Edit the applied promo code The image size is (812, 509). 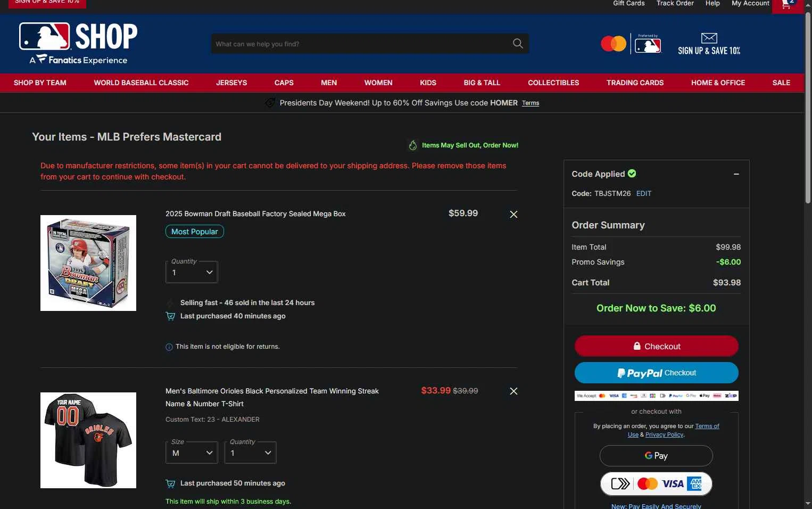(x=644, y=193)
